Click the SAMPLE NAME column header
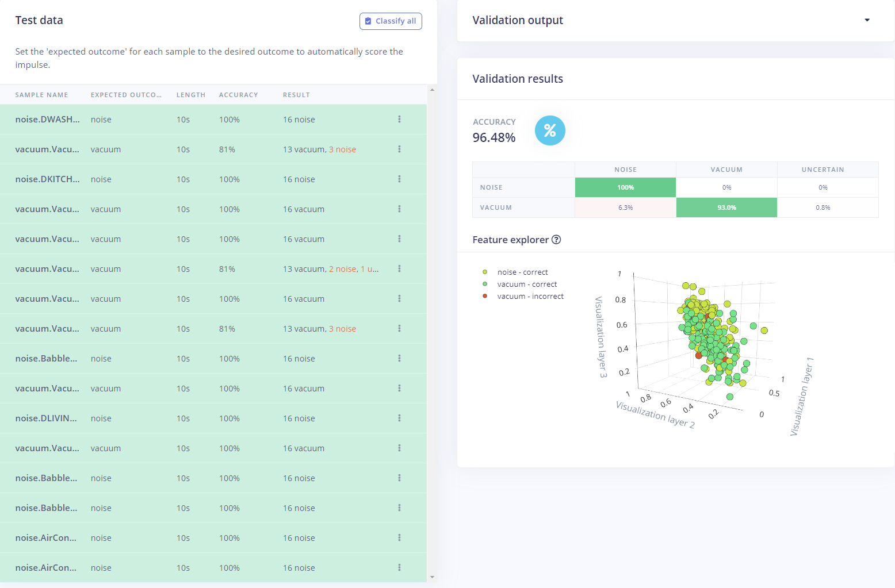The height and width of the screenshot is (588, 895). [41, 95]
